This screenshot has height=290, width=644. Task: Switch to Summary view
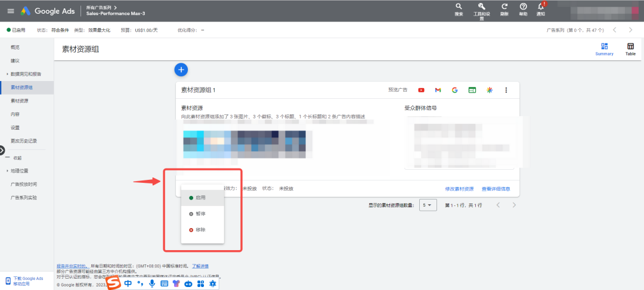pyautogui.click(x=604, y=49)
